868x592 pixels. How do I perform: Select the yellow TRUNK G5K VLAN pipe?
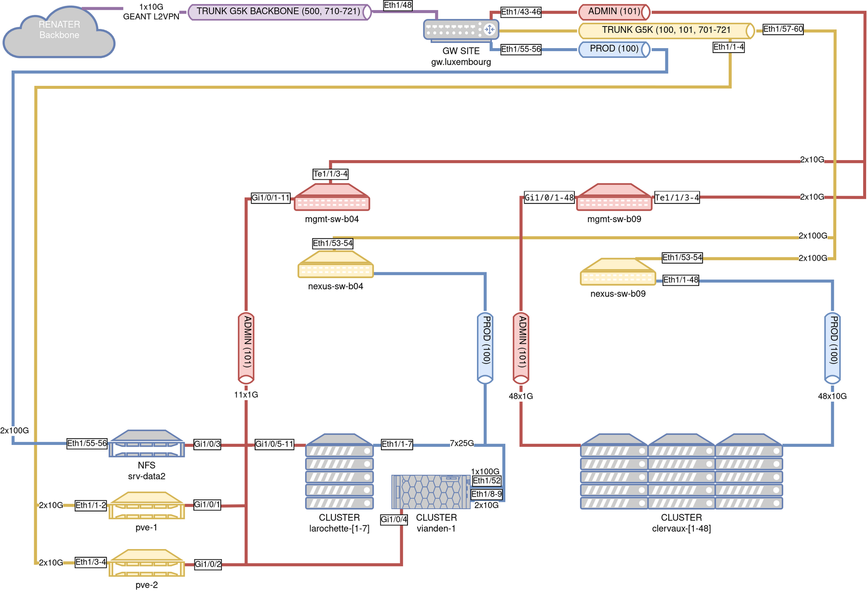pos(665,30)
